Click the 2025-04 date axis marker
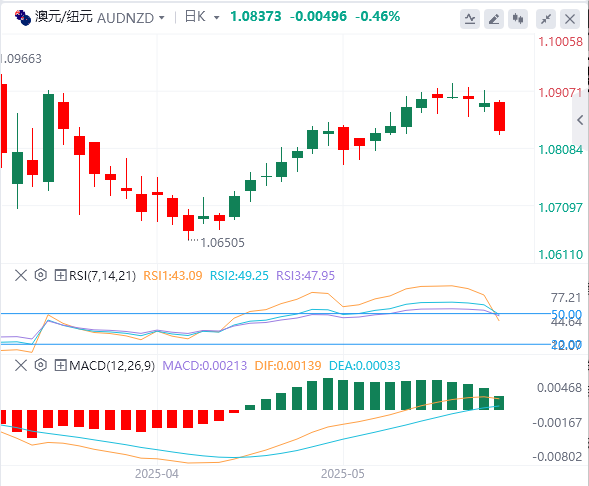The height and width of the screenshot is (486, 589). 157,474
